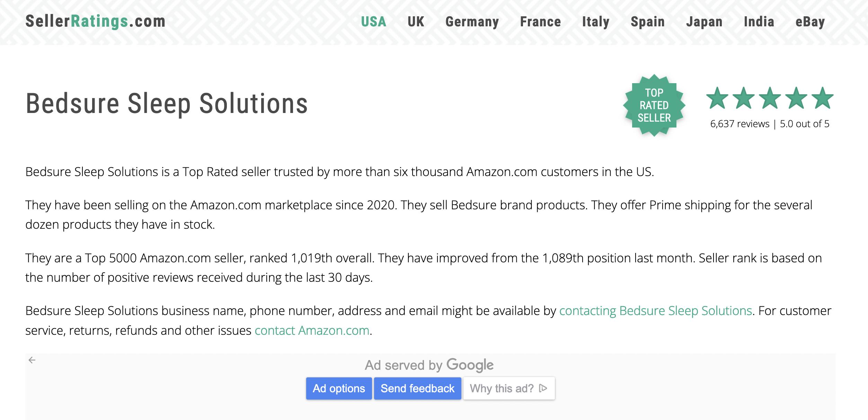Select the France marketplace tab
Image resolution: width=868 pixels, height=420 pixels.
[x=540, y=22]
